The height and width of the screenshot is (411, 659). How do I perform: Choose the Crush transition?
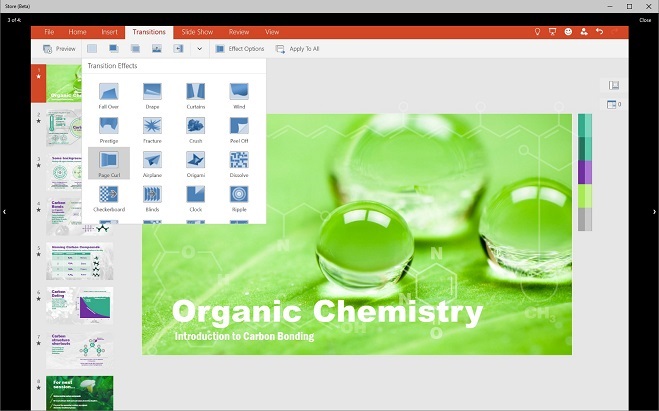195,130
